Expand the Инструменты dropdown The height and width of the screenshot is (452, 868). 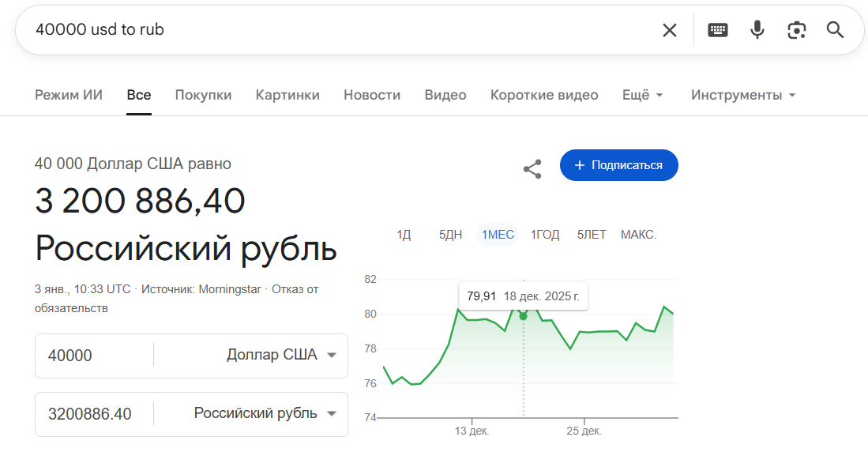742,95
